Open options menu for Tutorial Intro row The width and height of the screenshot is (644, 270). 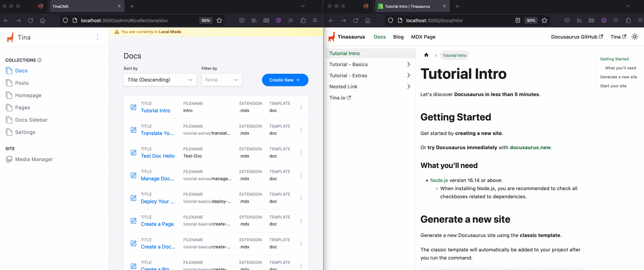(301, 107)
